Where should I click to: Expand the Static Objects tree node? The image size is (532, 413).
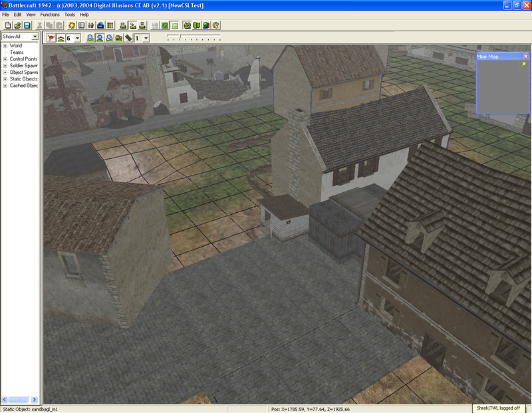tap(5, 79)
